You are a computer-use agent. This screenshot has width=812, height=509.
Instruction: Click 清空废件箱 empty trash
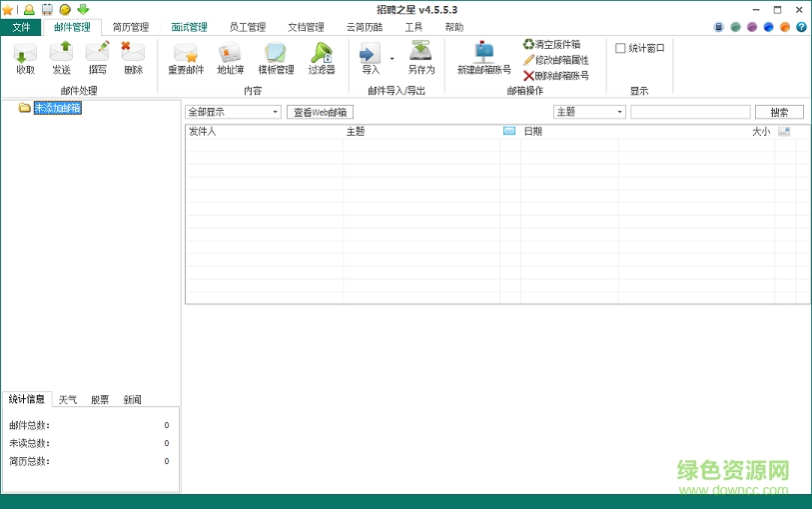552,45
